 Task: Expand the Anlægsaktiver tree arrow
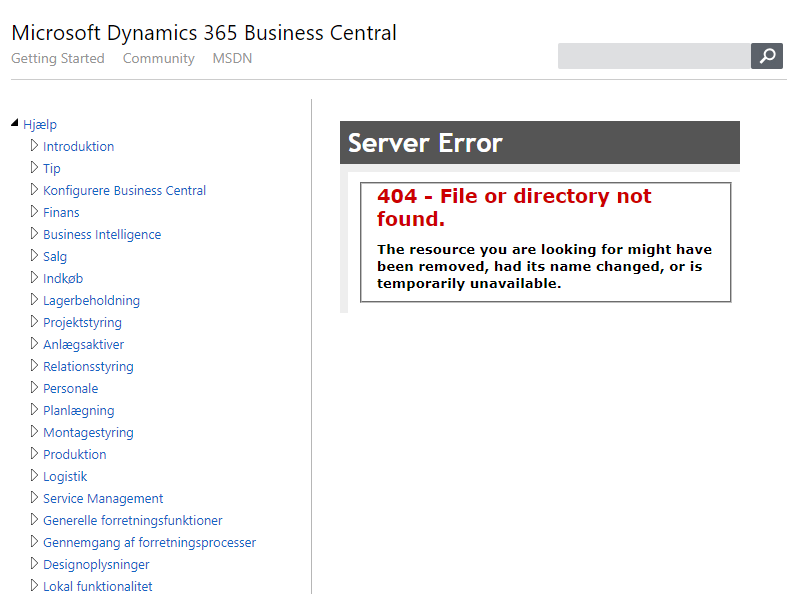coord(34,343)
